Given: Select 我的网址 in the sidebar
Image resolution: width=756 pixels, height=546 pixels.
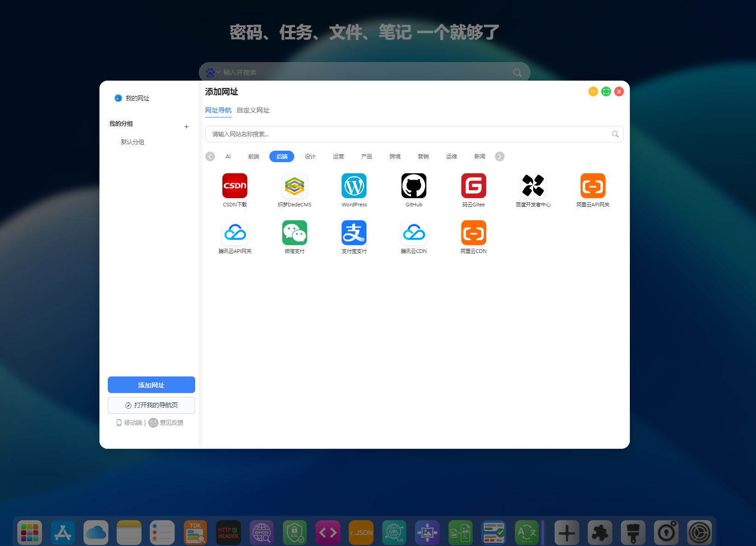Looking at the screenshot, I should (132, 98).
